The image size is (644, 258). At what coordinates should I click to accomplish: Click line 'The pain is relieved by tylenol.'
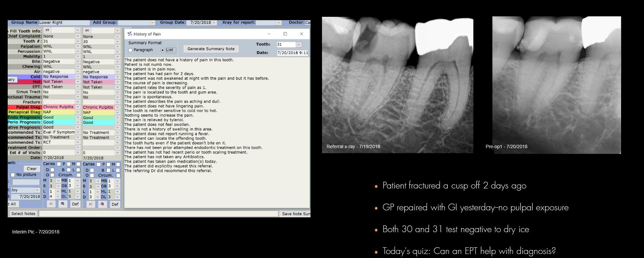pos(154,120)
